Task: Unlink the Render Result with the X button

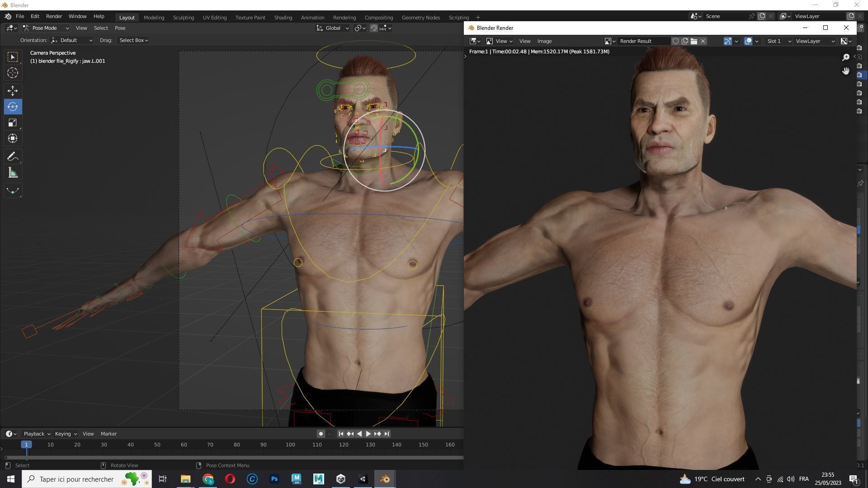Action: (703, 41)
